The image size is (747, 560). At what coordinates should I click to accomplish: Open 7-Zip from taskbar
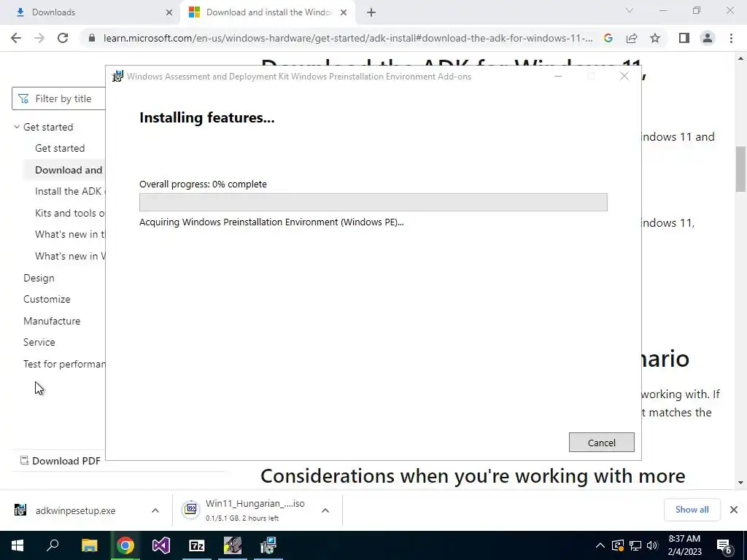click(x=197, y=545)
